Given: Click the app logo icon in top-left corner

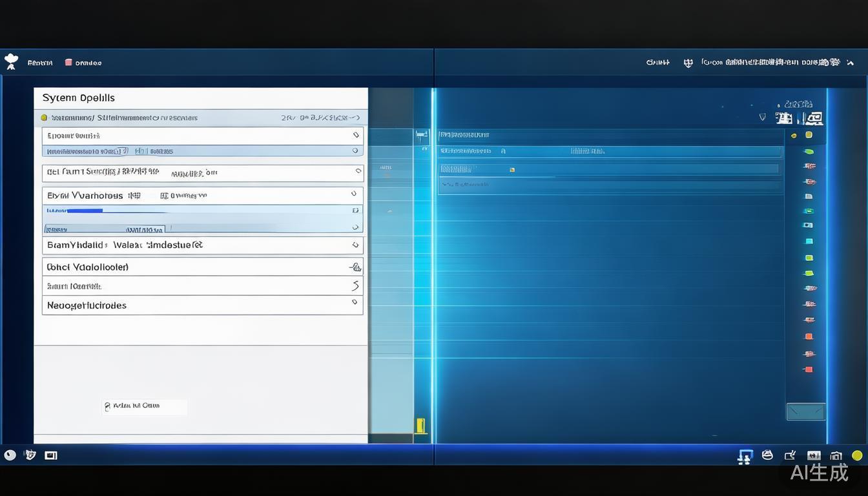Looking at the screenshot, I should (x=11, y=61).
